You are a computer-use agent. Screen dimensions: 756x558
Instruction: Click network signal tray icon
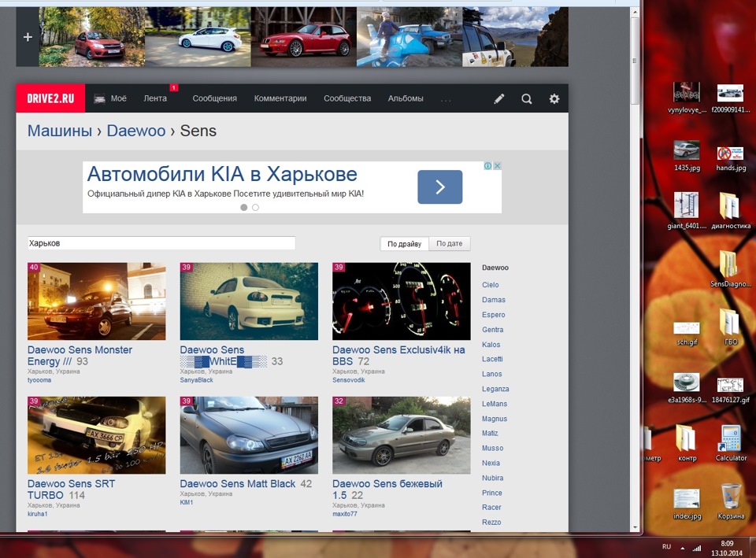696,548
